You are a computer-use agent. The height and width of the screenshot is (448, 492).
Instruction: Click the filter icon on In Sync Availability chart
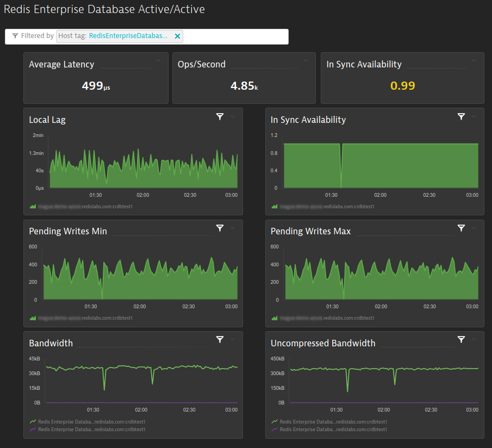coord(461,116)
